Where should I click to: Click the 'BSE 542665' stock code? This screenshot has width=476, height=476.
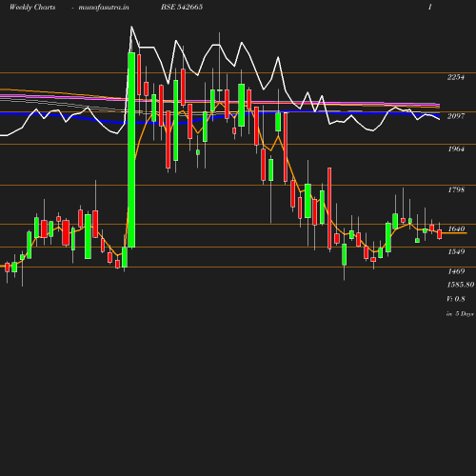coord(182,7)
